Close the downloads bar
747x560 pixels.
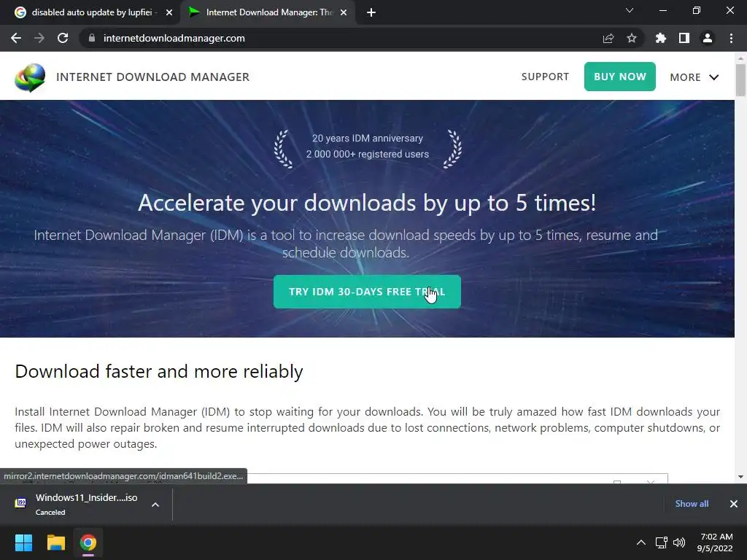(734, 504)
